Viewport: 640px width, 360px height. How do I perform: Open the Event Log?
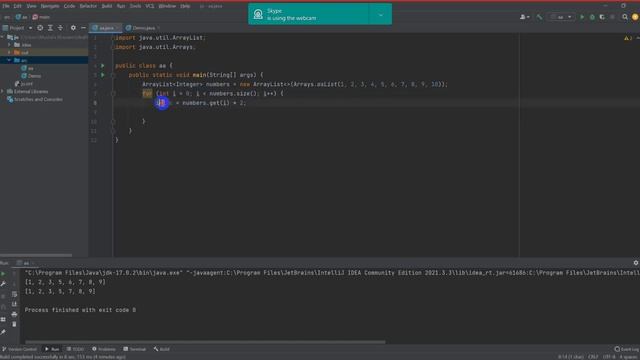[627, 349]
